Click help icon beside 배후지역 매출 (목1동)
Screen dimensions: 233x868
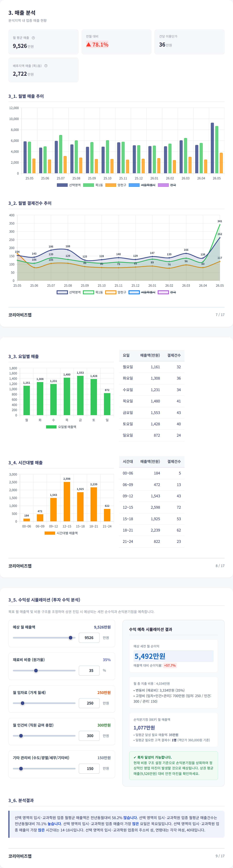point(46,66)
